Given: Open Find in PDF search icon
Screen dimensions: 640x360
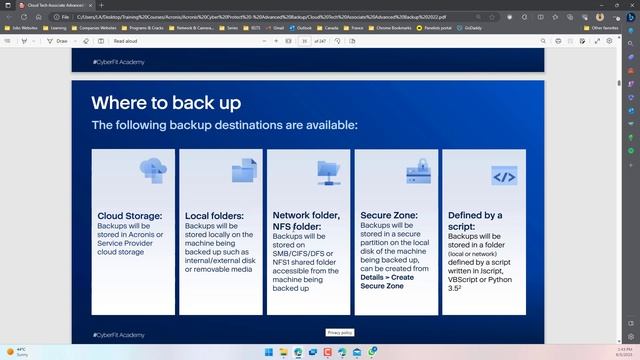Looking at the screenshot, I should tap(543, 41).
